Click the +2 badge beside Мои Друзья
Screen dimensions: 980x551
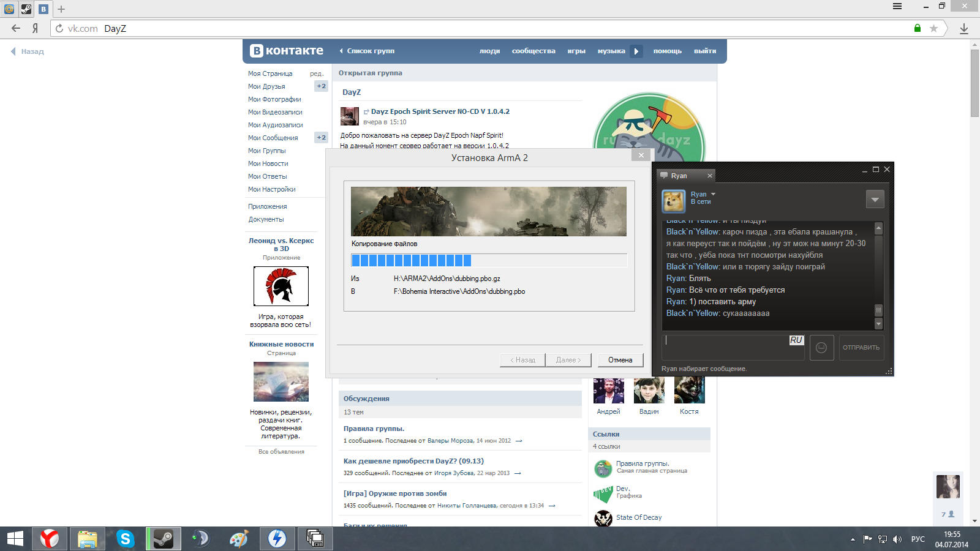[321, 86]
